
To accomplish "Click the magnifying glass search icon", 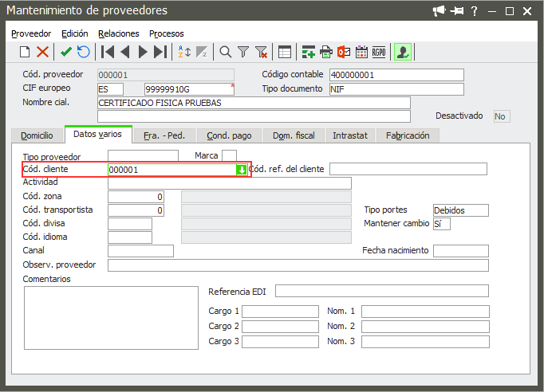I will [x=226, y=52].
